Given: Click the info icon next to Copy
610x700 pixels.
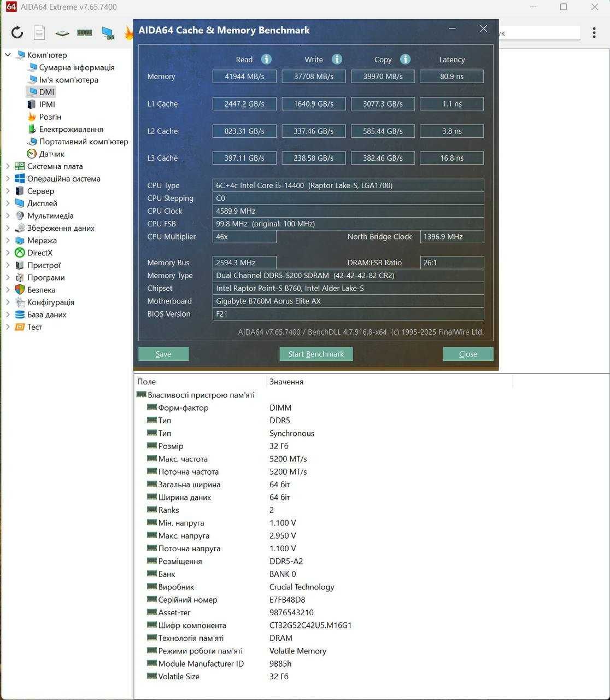Looking at the screenshot, I should (x=405, y=59).
